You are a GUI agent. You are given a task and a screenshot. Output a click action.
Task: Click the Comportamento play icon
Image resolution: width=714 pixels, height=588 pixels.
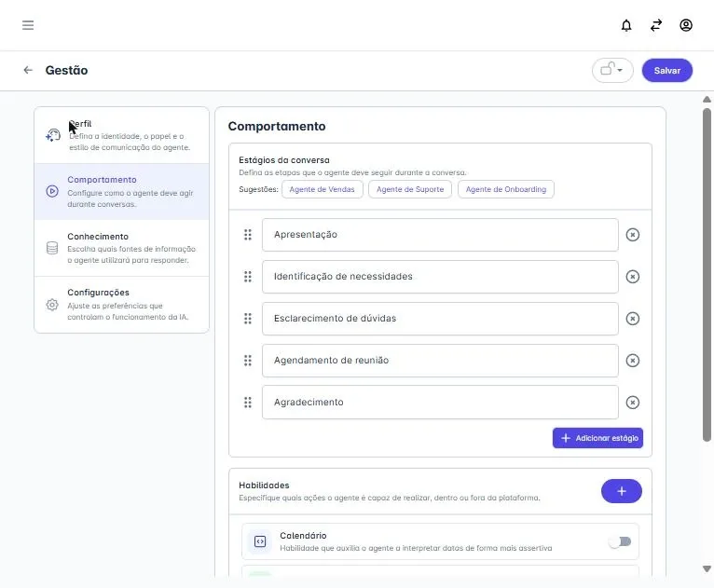point(52,191)
